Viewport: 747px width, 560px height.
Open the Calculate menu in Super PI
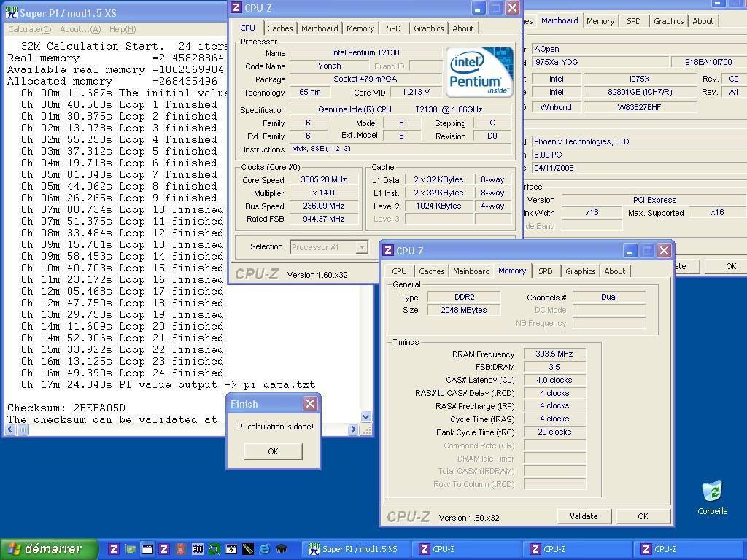(x=29, y=29)
